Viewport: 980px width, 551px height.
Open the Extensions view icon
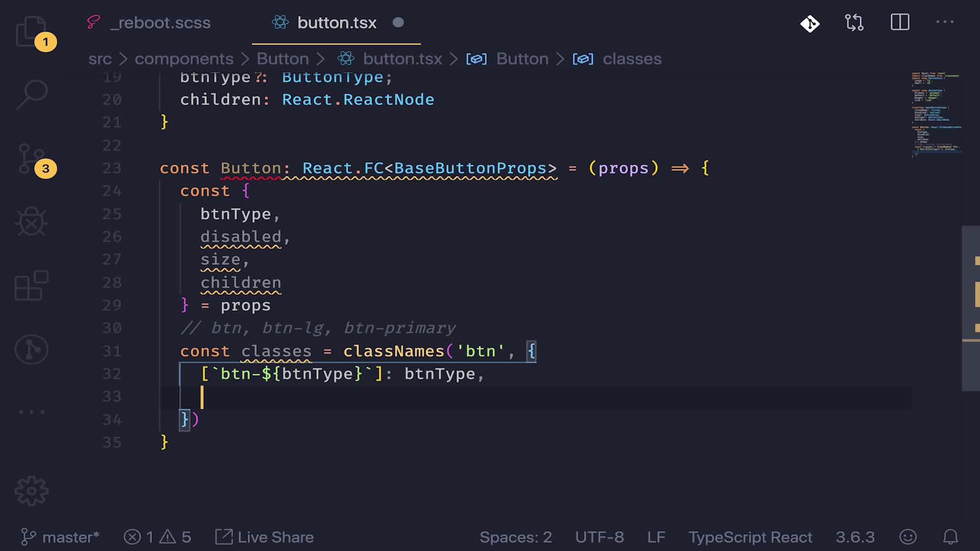pos(32,286)
